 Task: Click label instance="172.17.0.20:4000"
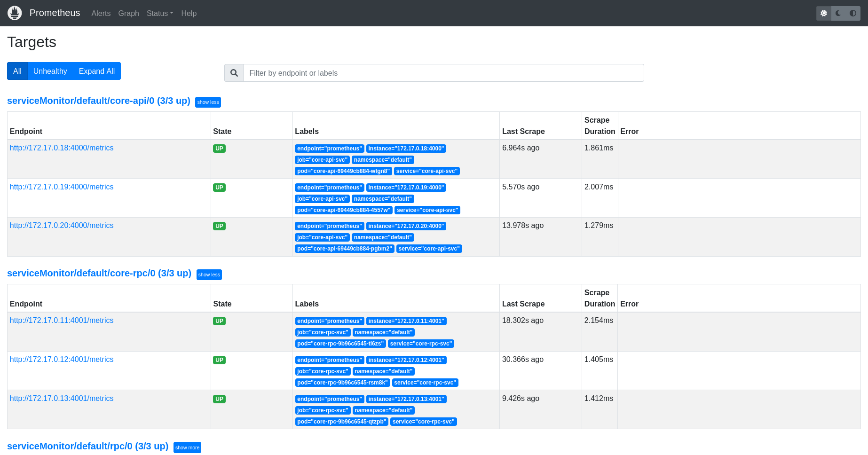coord(406,226)
